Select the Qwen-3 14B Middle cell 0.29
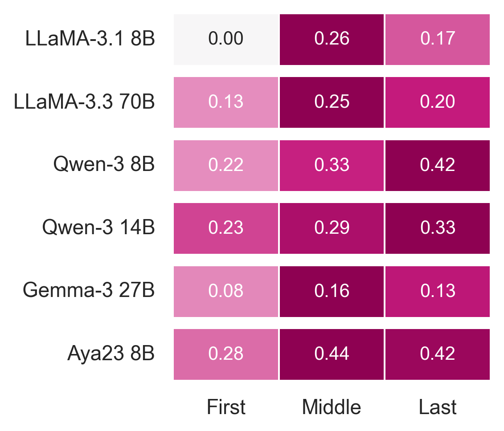 pos(332,228)
